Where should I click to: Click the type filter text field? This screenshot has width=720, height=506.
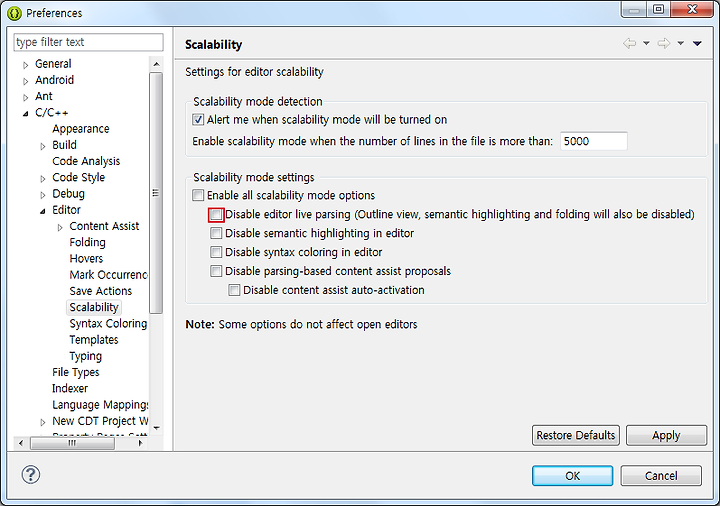click(x=89, y=42)
